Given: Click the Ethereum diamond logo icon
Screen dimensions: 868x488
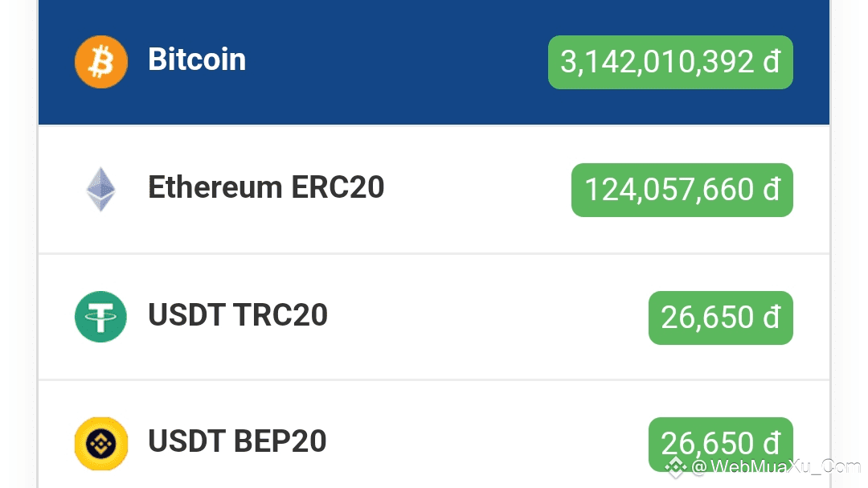Looking at the screenshot, I should (100, 189).
